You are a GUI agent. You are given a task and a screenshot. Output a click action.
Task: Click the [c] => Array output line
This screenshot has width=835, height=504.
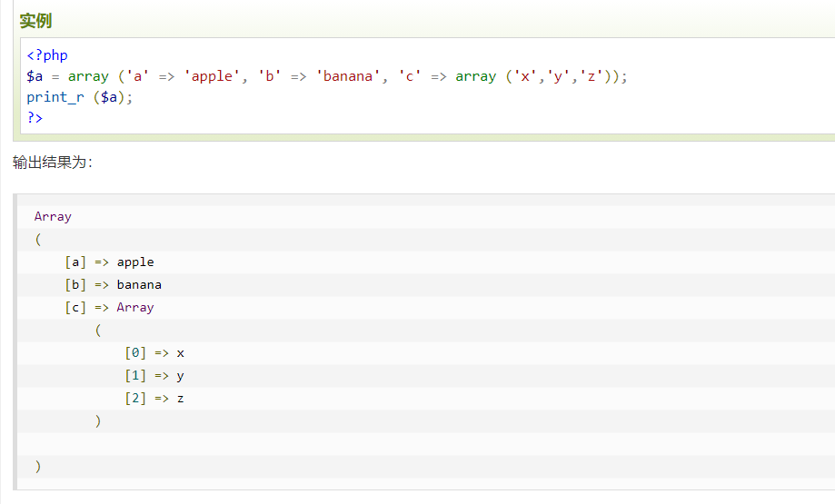(x=109, y=308)
